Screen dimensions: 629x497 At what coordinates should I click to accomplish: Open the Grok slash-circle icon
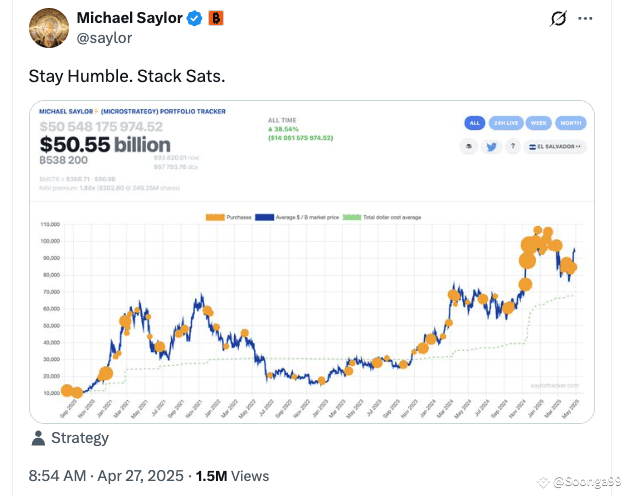(558, 18)
